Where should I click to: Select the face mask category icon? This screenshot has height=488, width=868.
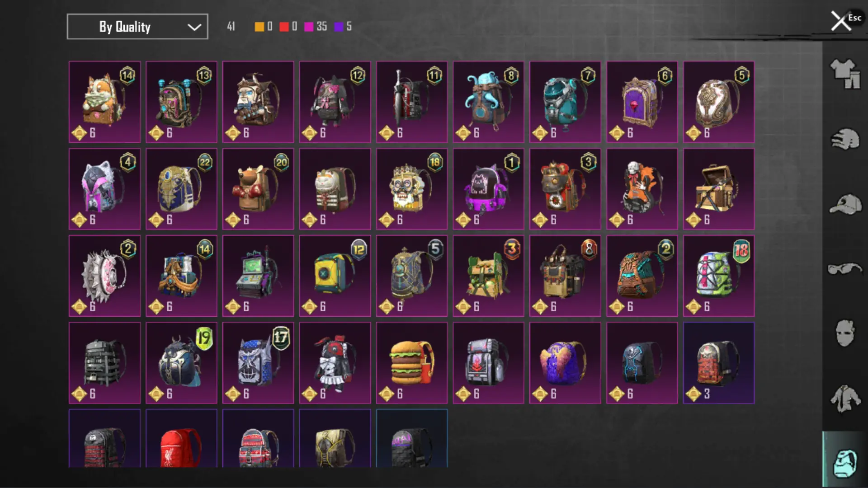click(x=845, y=333)
